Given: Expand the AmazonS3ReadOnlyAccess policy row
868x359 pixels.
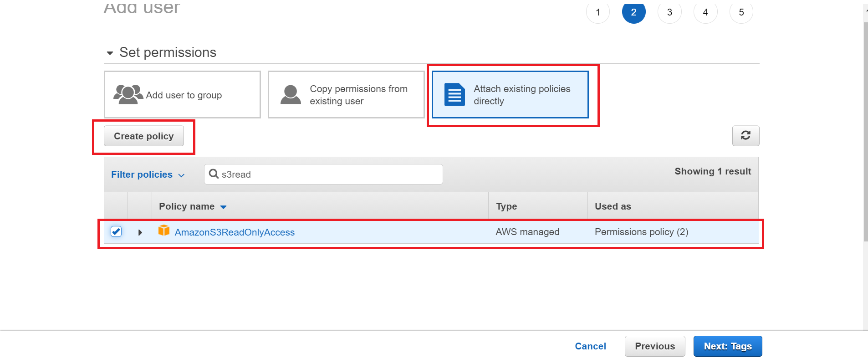Looking at the screenshot, I should [140, 232].
